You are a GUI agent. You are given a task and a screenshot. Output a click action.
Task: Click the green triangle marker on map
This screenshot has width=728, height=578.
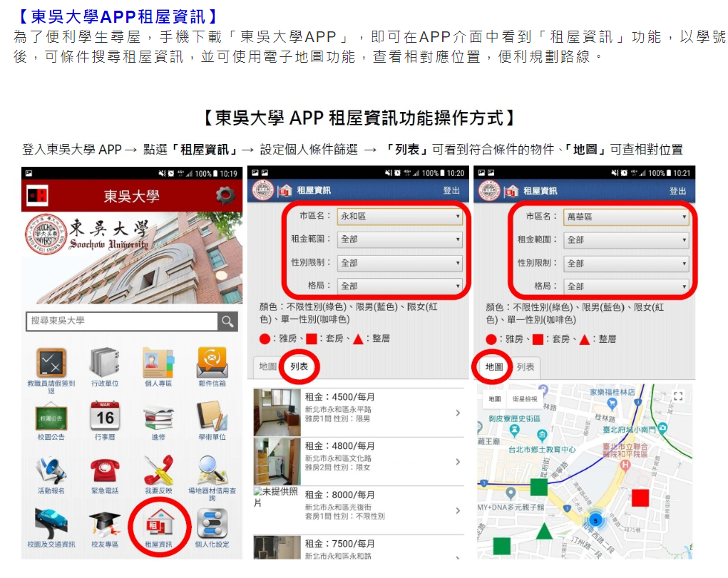(543, 532)
